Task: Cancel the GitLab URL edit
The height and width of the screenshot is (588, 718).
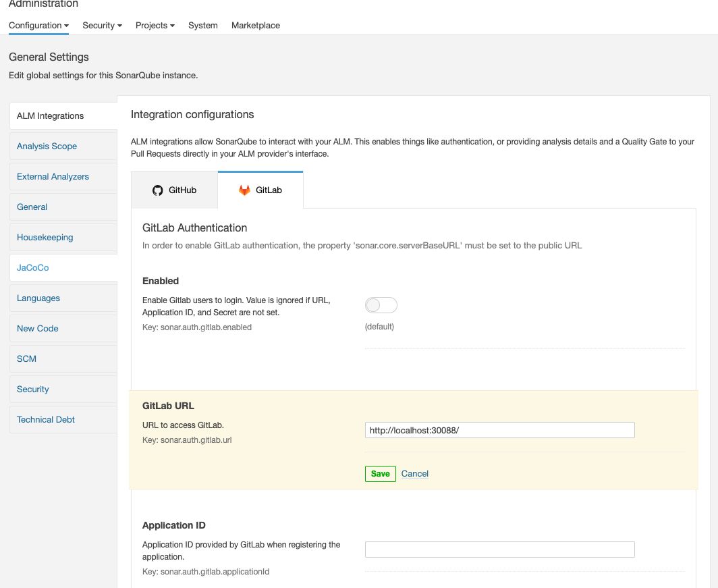Action: pyautogui.click(x=414, y=474)
